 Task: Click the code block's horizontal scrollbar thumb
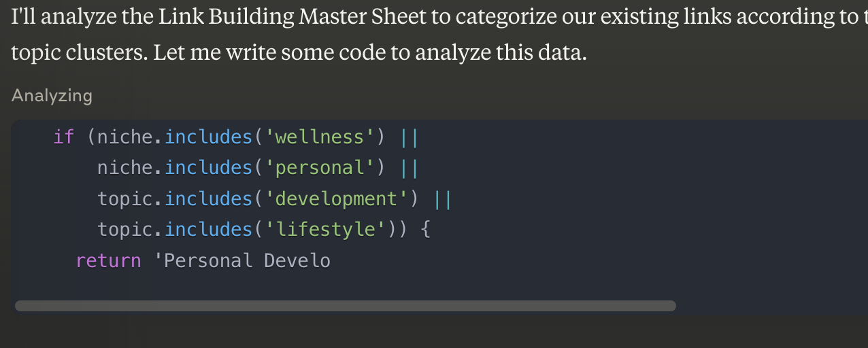(x=345, y=306)
